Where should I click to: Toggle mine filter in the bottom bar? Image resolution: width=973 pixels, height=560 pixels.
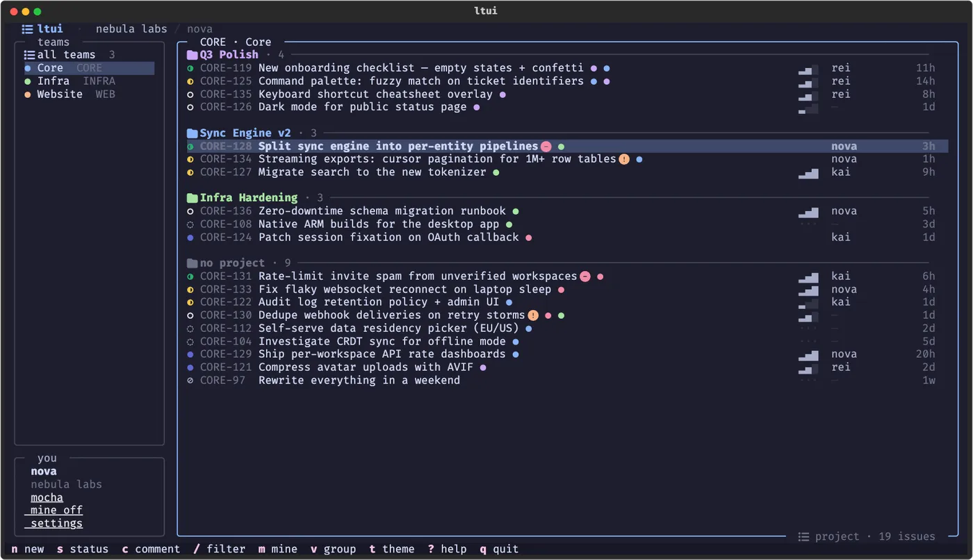coord(278,549)
